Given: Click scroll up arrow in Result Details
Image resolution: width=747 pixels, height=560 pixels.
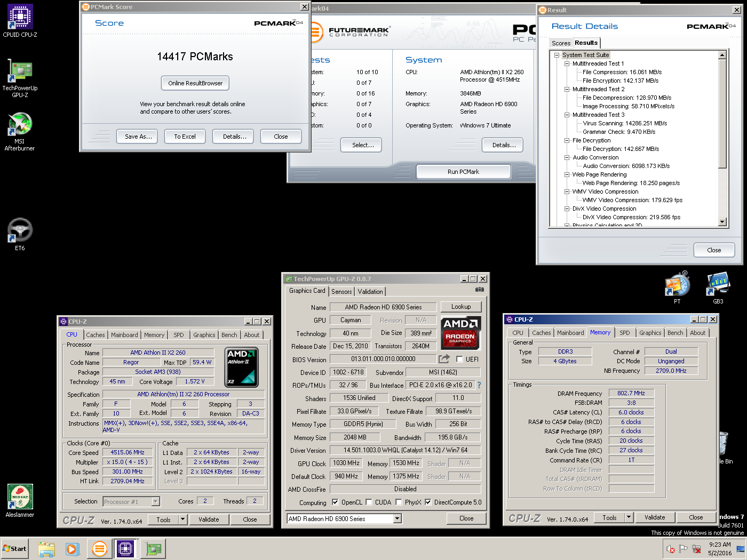Looking at the screenshot, I should tap(722, 55).
